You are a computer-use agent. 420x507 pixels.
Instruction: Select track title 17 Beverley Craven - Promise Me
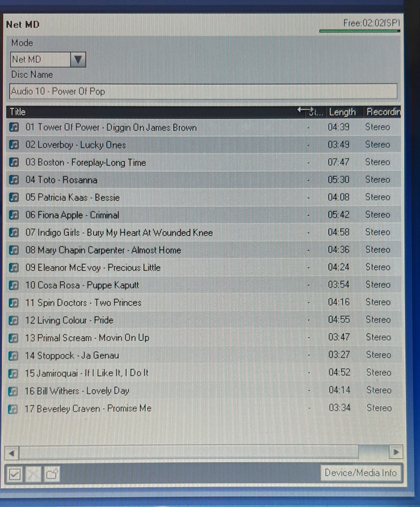pos(88,408)
